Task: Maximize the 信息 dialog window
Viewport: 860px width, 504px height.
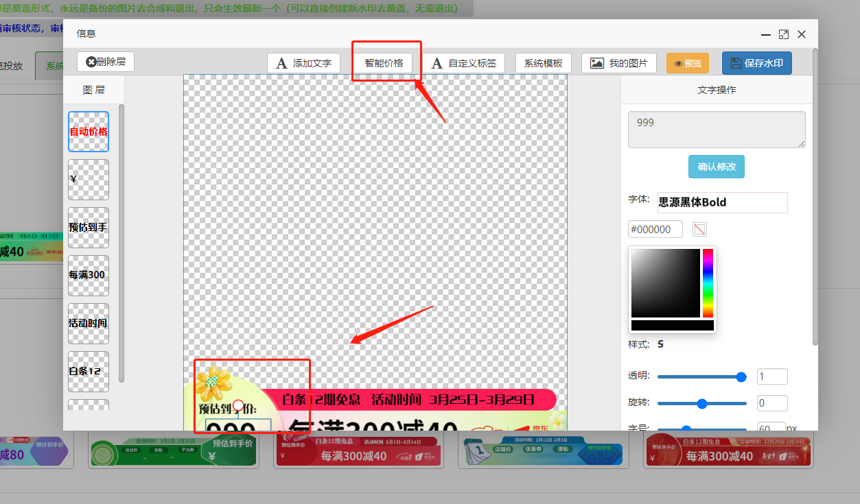Action: 783,34
